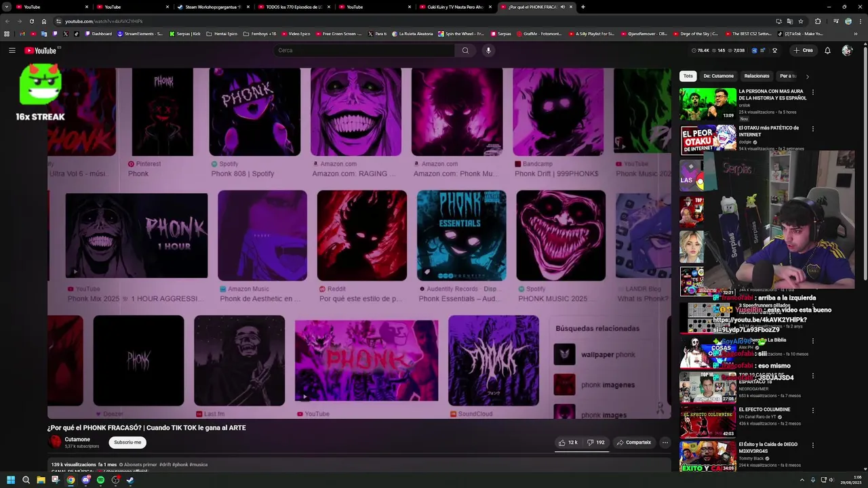Screen dimensions: 868x488
Task: Click the search magnifier button
Action: click(x=465, y=50)
